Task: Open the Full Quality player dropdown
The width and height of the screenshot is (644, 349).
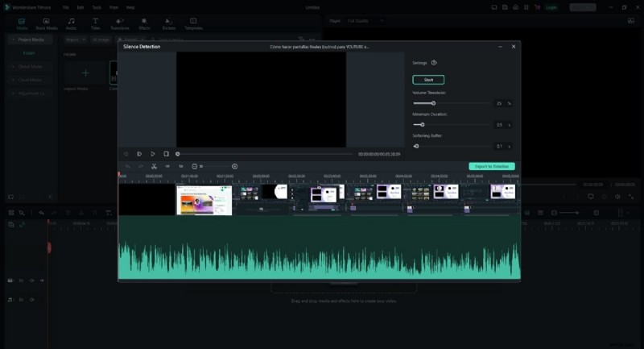Action: click(x=365, y=21)
